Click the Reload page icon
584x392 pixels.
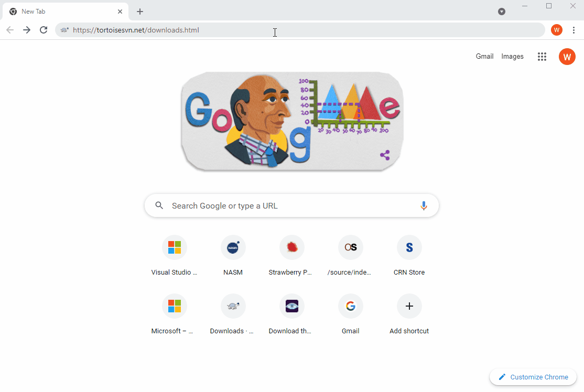pyautogui.click(x=44, y=30)
